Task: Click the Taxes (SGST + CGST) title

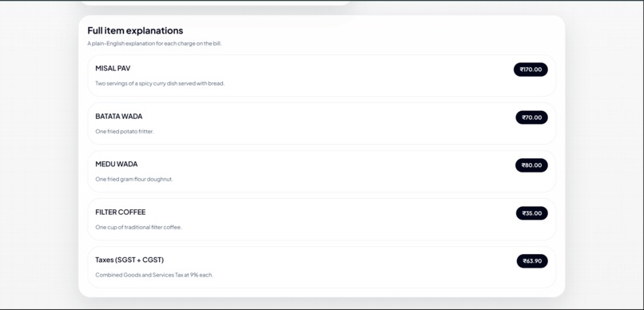Action: click(129, 260)
